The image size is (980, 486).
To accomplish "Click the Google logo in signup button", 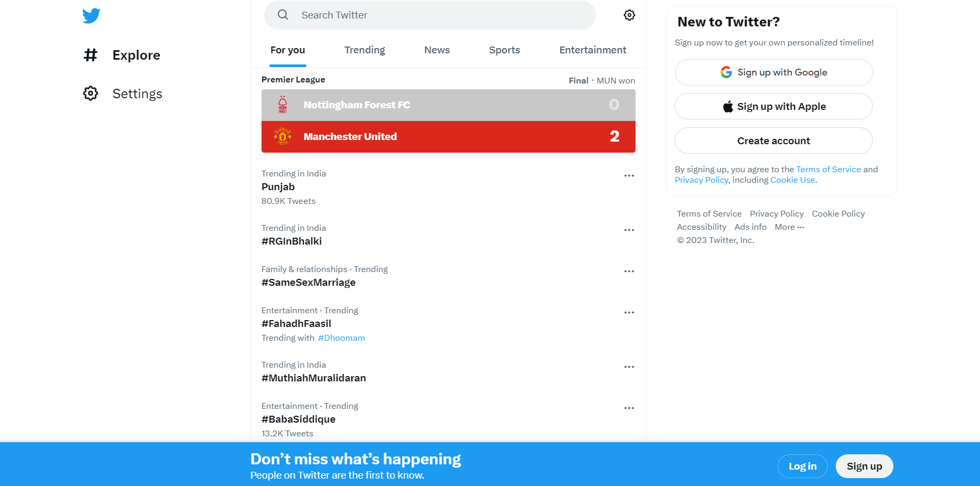I will tap(726, 72).
